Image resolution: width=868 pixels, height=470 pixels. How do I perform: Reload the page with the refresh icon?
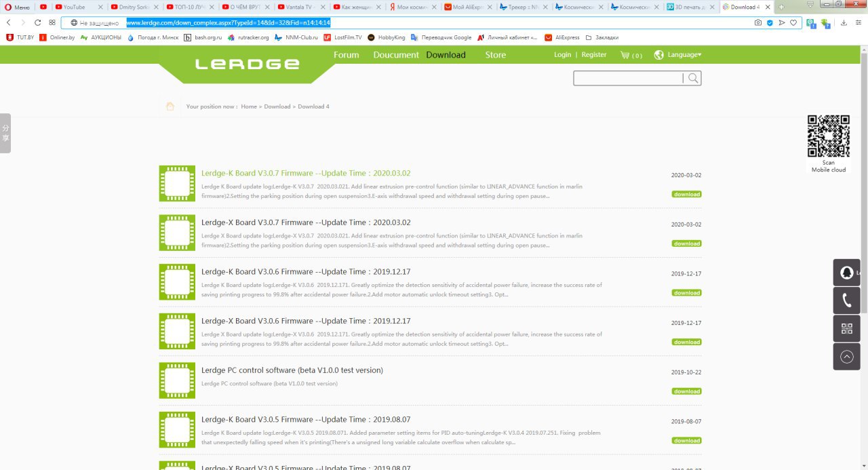pyautogui.click(x=38, y=22)
